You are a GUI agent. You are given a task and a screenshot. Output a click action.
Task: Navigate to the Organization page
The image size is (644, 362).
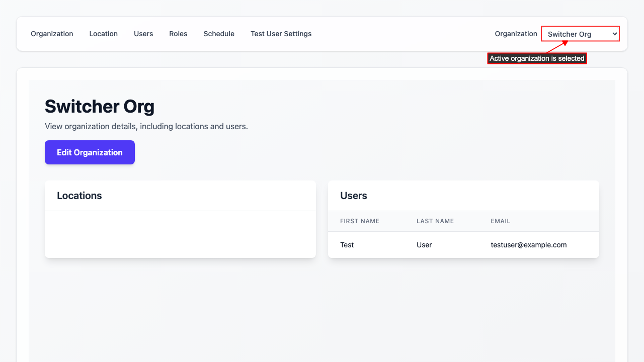(52, 34)
